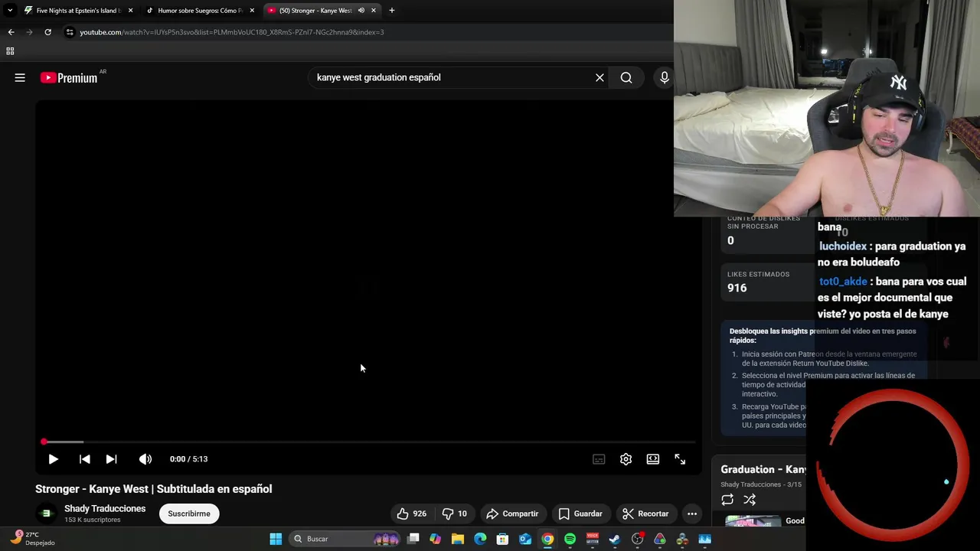The width and height of the screenshot is (980, 551).
Task: Click the video progress bar
Action: 368,442
